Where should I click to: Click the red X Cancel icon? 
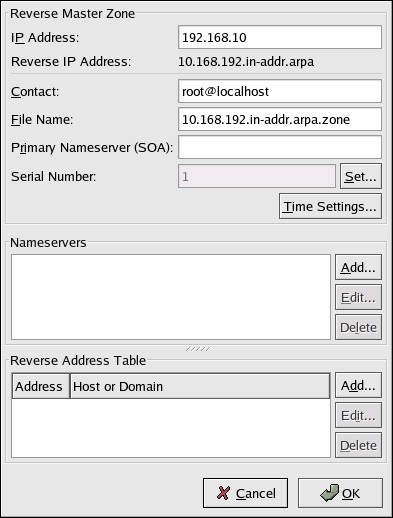[x=223, y=493]
